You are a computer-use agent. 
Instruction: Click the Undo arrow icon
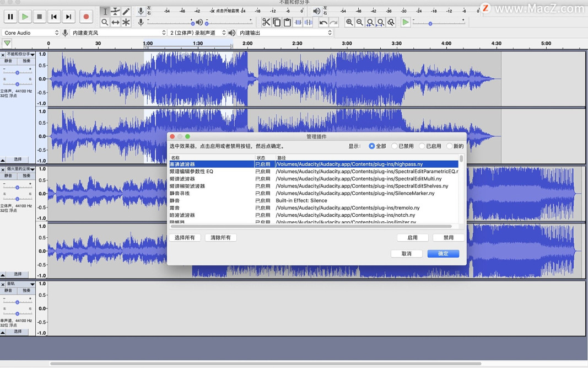323,22
